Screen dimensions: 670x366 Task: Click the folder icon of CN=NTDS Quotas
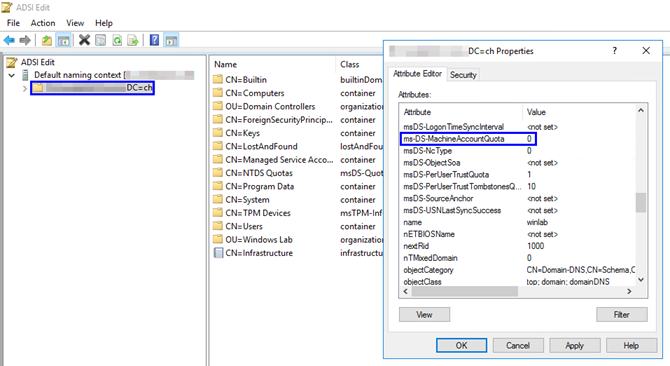click(218, 173)
